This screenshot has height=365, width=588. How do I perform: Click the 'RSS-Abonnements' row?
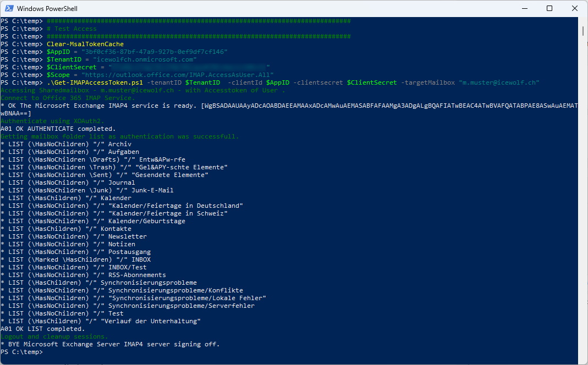[83, 275]
